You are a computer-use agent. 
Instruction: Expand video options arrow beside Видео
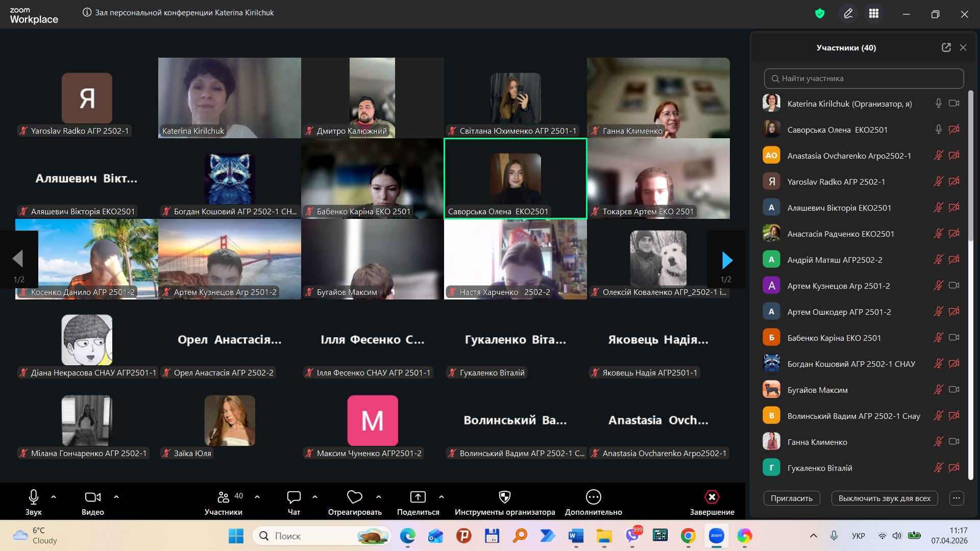(116, 496)
